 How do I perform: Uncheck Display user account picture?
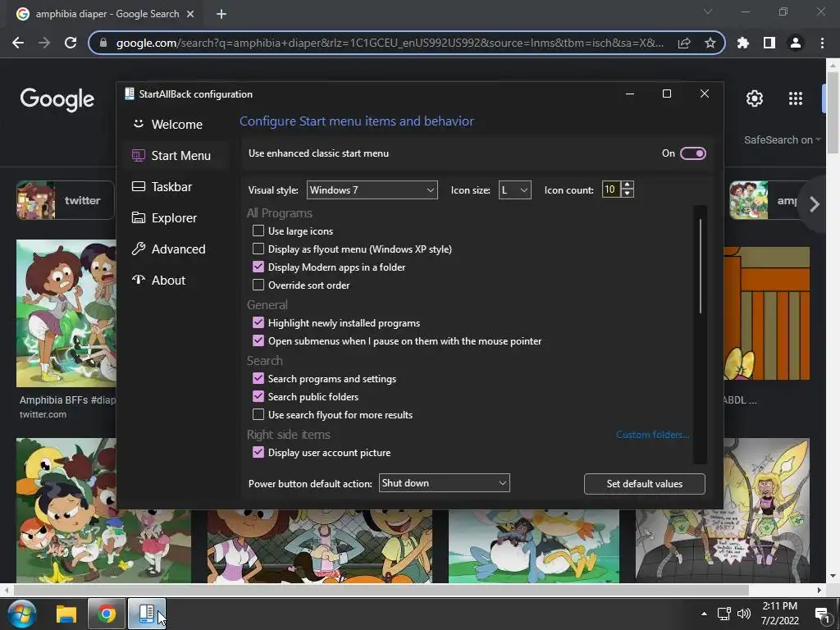click(258, 452)
